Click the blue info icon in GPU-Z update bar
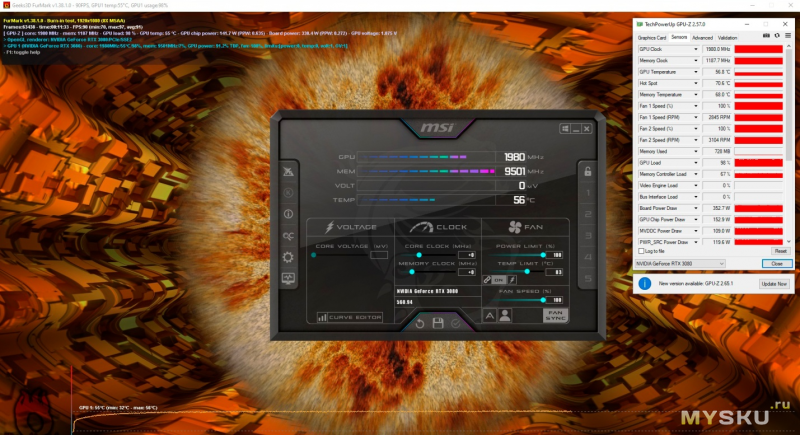This screenshot has width=800, height=435. point(644,284)
